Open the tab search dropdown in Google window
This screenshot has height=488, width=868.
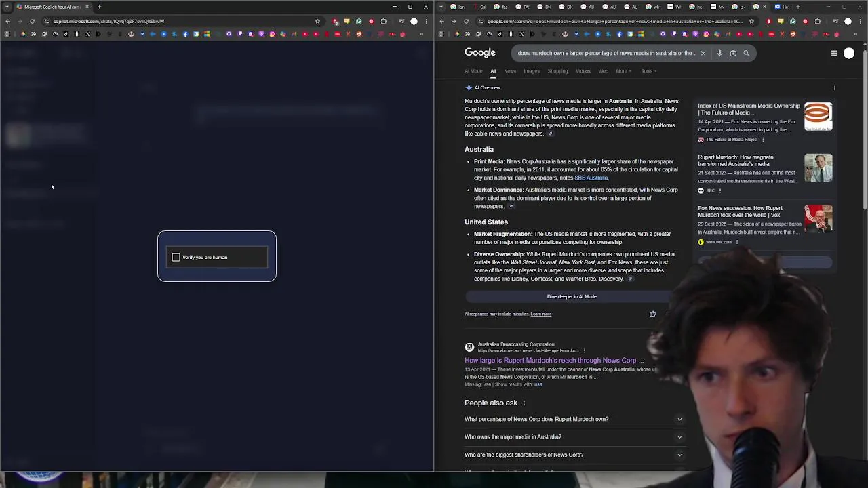pos(441,7)
